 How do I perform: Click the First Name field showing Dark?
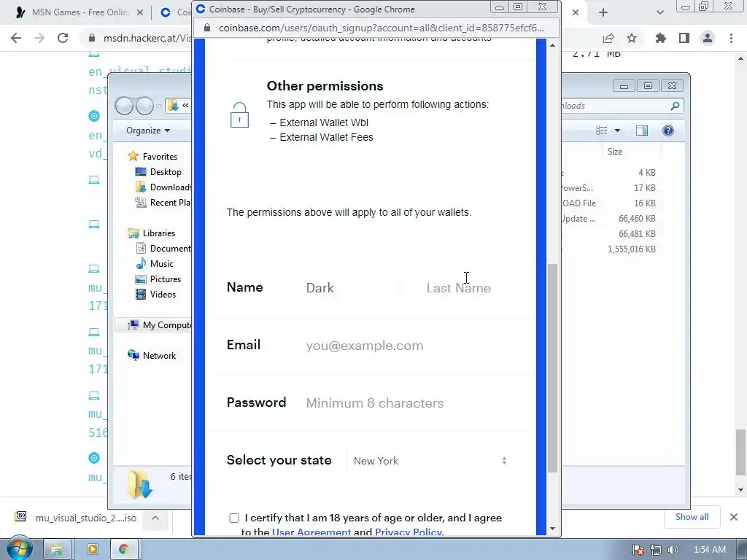coord(350,288)
